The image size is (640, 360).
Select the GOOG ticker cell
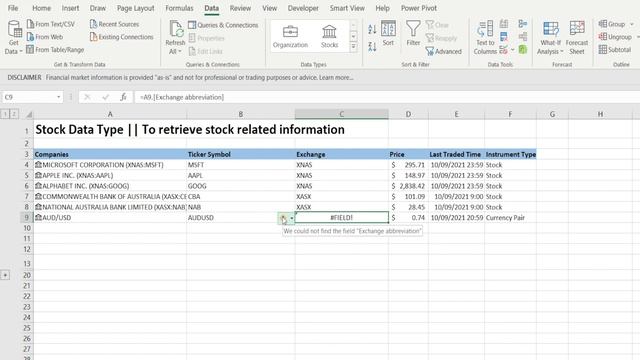(241, 186)
